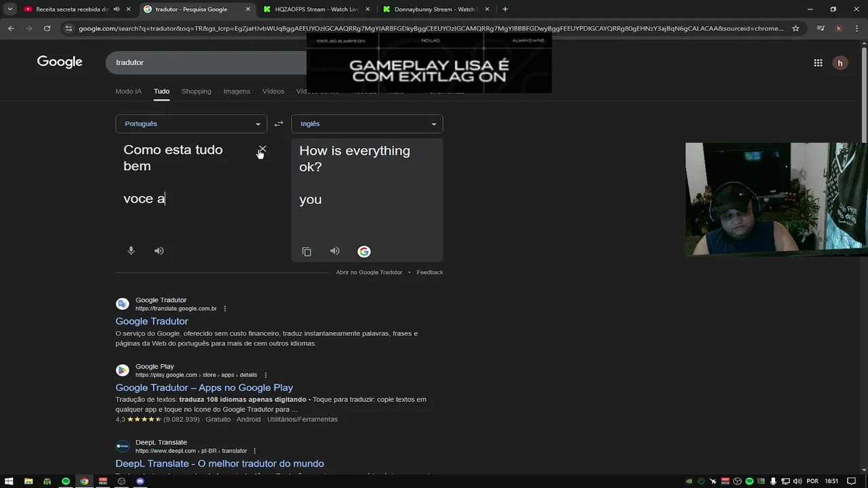Open the Windows notification center
This screenshot has width=868, height=488.
(x=851, y=481)
